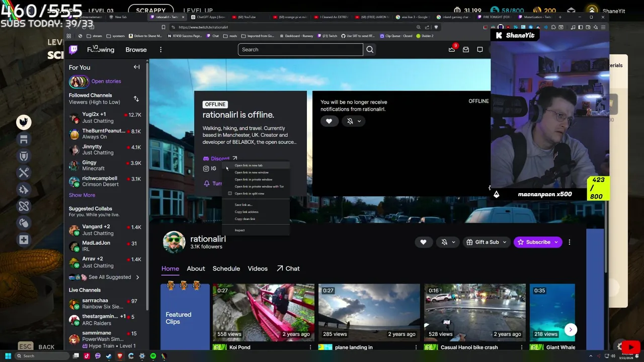Image resolution: width=644 pixels, height=362 pixels.
Task: Switch to the Schedule channel tab
Action: click(x=226, y=268)
